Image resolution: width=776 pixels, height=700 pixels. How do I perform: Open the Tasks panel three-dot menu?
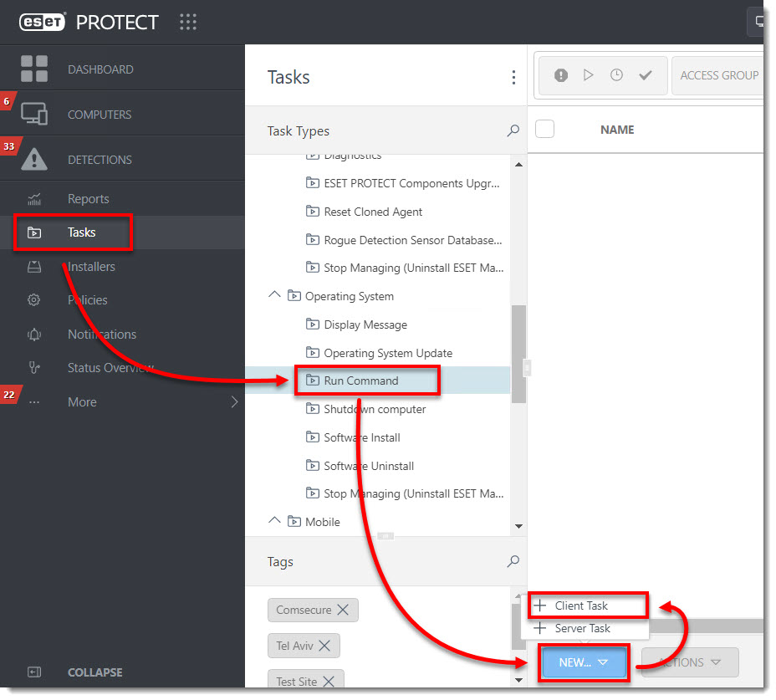coord(513,77)
